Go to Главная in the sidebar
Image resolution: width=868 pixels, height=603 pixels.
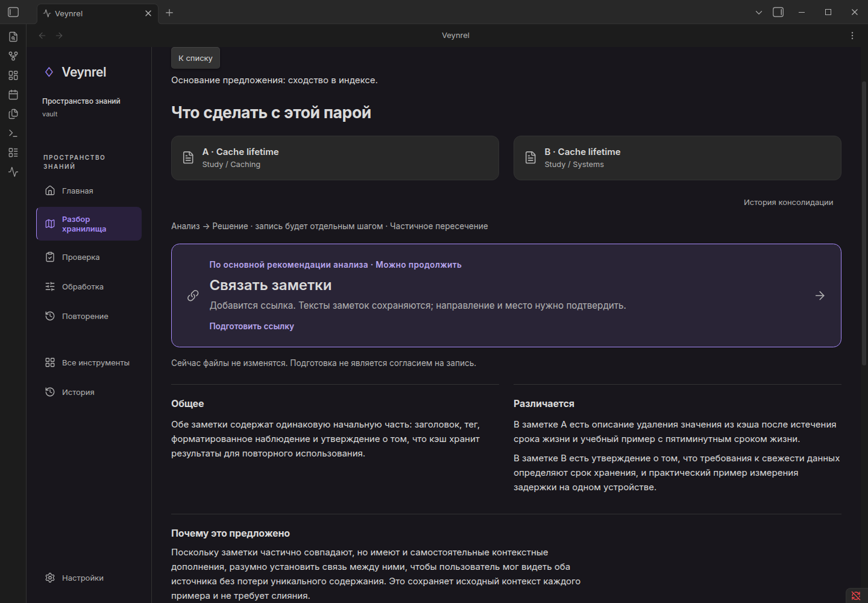(x=89, y=191)
